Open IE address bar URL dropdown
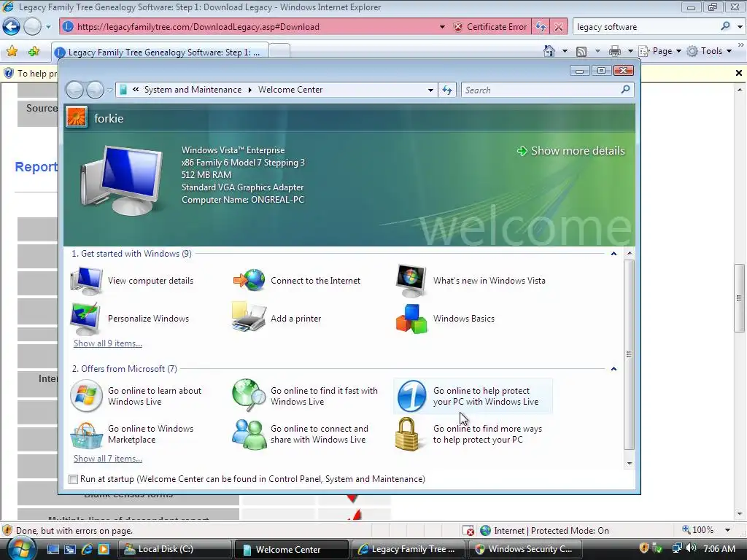The height and width of the screenshot is (560, 747). coord(442,27)
